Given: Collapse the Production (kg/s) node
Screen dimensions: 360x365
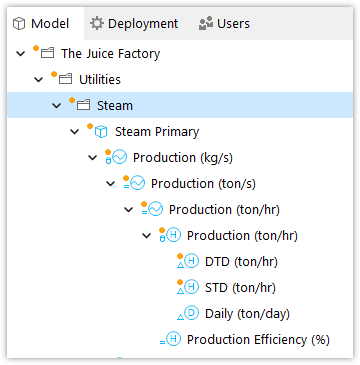Looking at the screenshot, I should click(93, 158).
